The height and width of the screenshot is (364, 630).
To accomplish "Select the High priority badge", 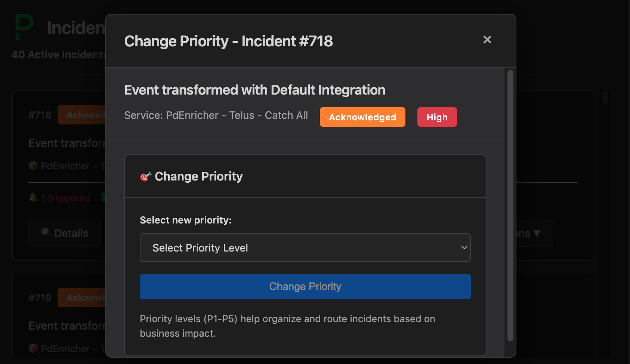I will click(x=437, y=117).
